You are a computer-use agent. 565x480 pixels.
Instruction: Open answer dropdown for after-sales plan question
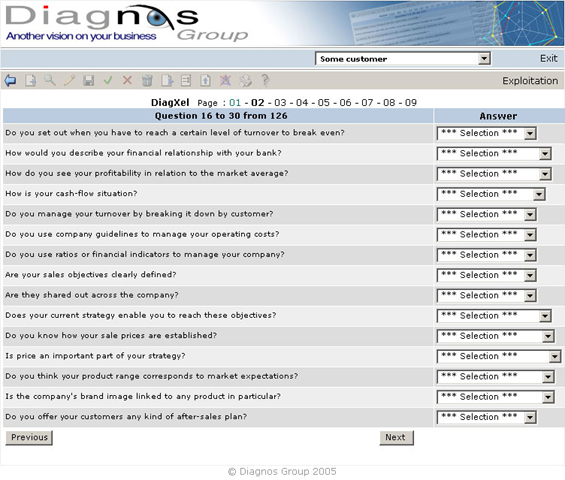pyautogui.click(x=486, y=417)
